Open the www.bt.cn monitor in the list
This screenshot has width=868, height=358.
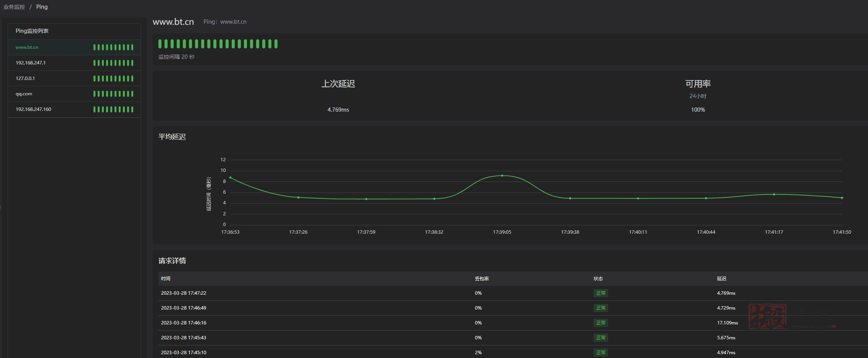(x=27, y=47)
